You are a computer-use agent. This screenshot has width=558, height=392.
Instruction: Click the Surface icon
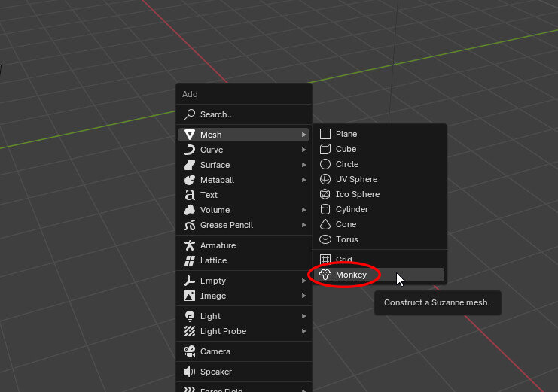(x=190, y=165)
